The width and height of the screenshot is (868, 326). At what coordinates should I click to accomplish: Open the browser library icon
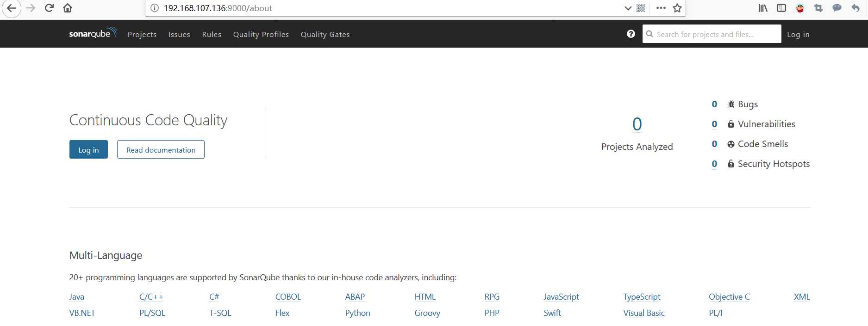(763, 8)
